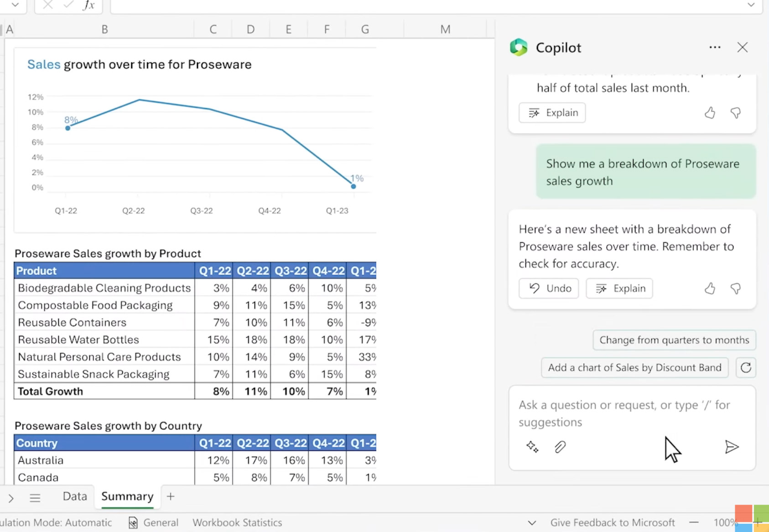Click the fx Insert Function icon
The height and width of the screenshot is (532, 769).
[x=88, y=5]
